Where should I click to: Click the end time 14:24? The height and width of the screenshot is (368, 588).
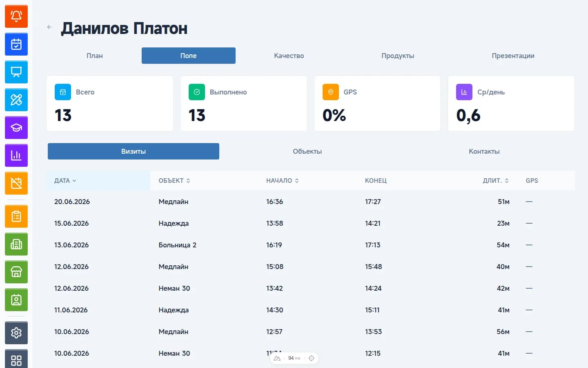tap(373, 288)
